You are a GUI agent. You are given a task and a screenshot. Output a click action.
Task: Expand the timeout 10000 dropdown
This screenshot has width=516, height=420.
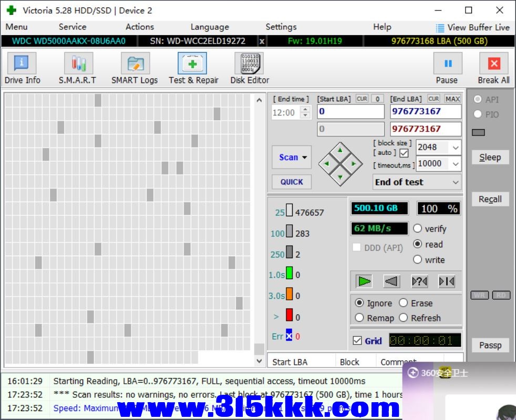tap(456, 163)
